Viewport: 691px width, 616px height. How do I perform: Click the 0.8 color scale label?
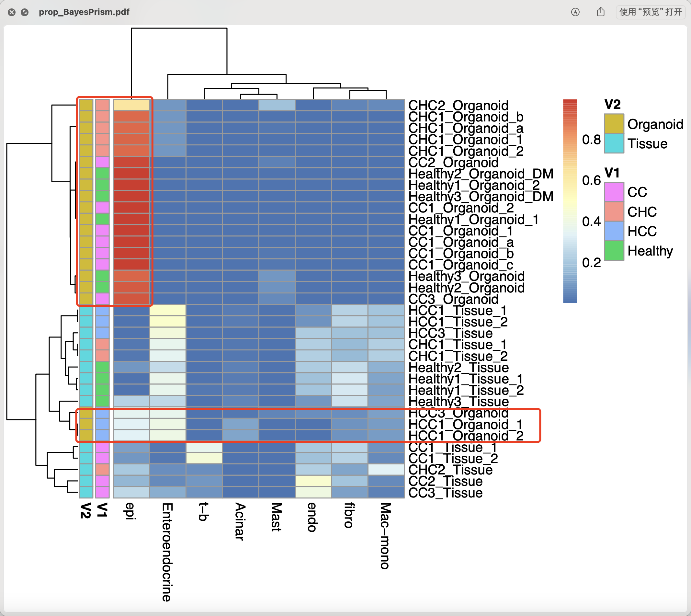591,140
